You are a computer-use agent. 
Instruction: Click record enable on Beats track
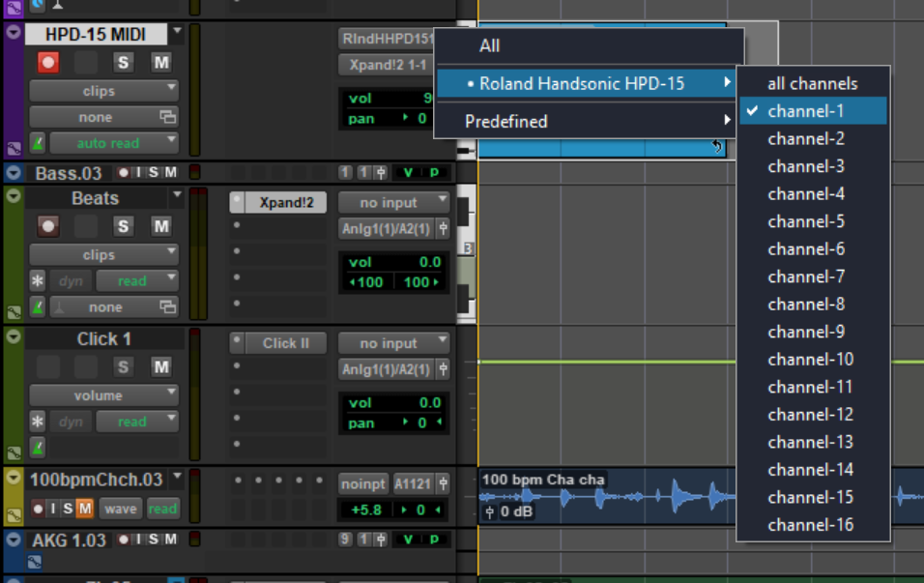pyautogui.click(x=48, y=226)
